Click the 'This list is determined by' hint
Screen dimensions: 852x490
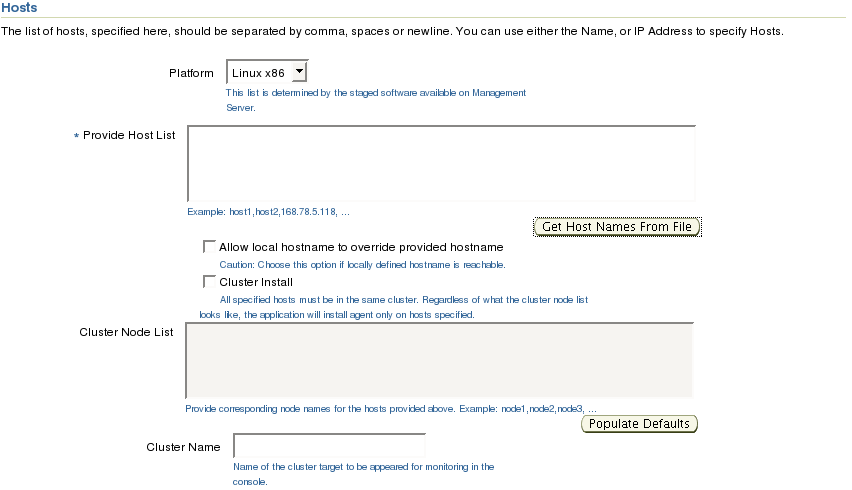tap(376, 100)
